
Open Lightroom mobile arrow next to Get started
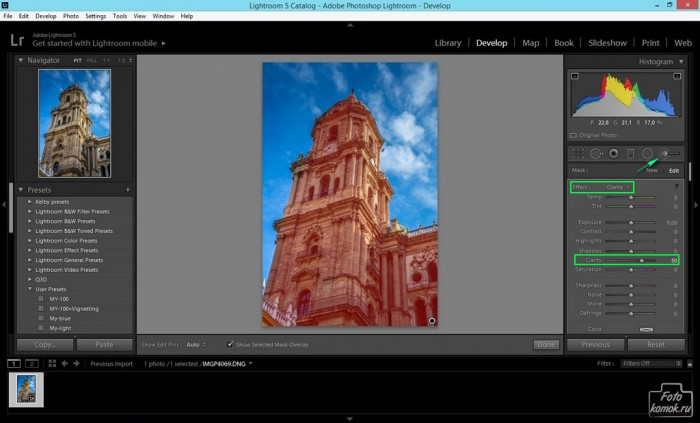(163, 43)
